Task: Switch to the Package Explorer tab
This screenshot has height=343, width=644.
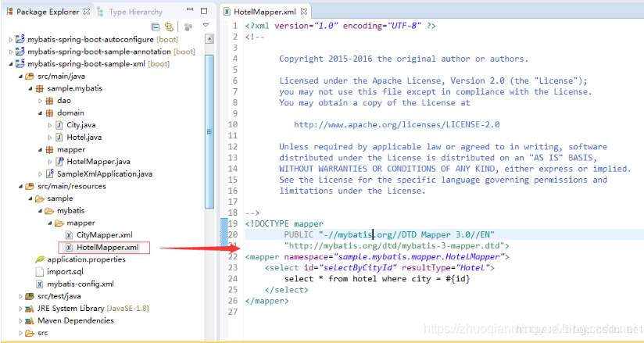Action: [x=48, y=12]
